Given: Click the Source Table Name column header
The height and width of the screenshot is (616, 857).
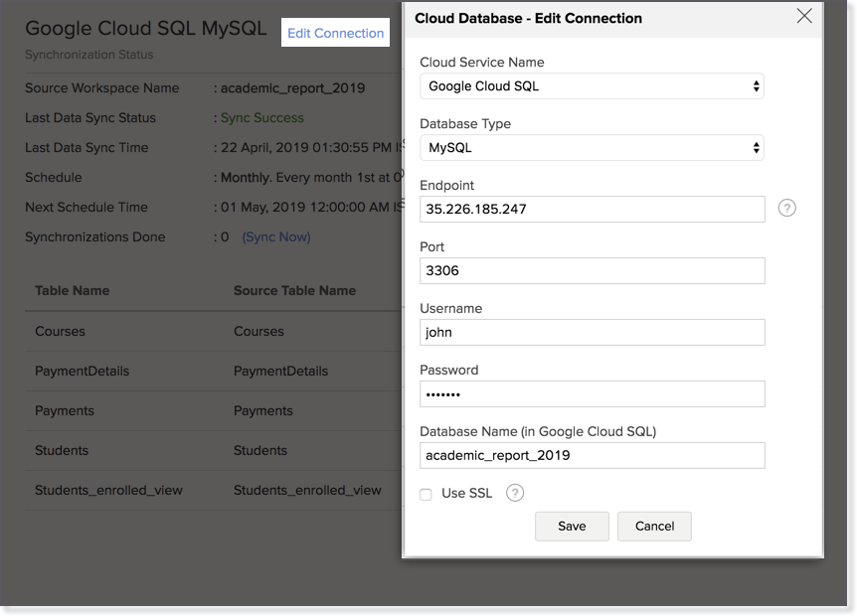Looking at the screenshot, I should [294, 290].
